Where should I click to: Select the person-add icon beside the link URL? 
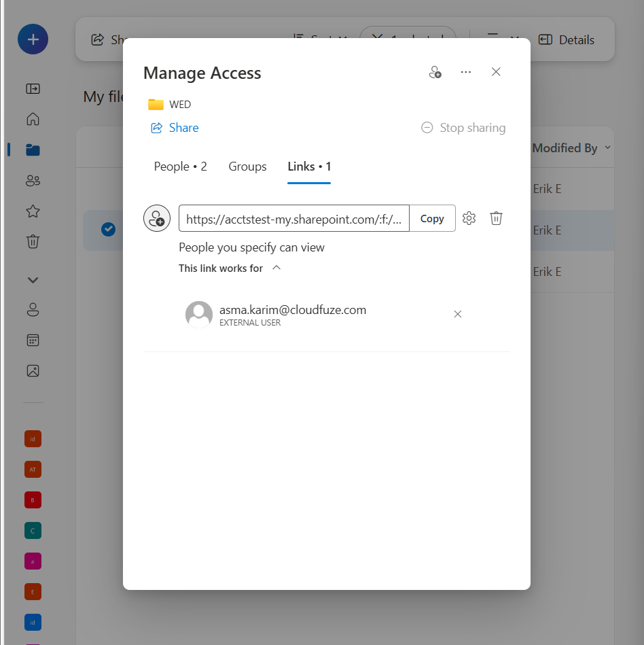click(x=157, y=218)
